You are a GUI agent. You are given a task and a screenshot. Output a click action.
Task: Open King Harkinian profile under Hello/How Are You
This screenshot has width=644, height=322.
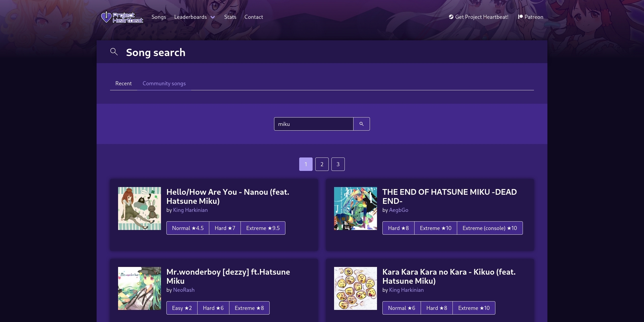190,210
